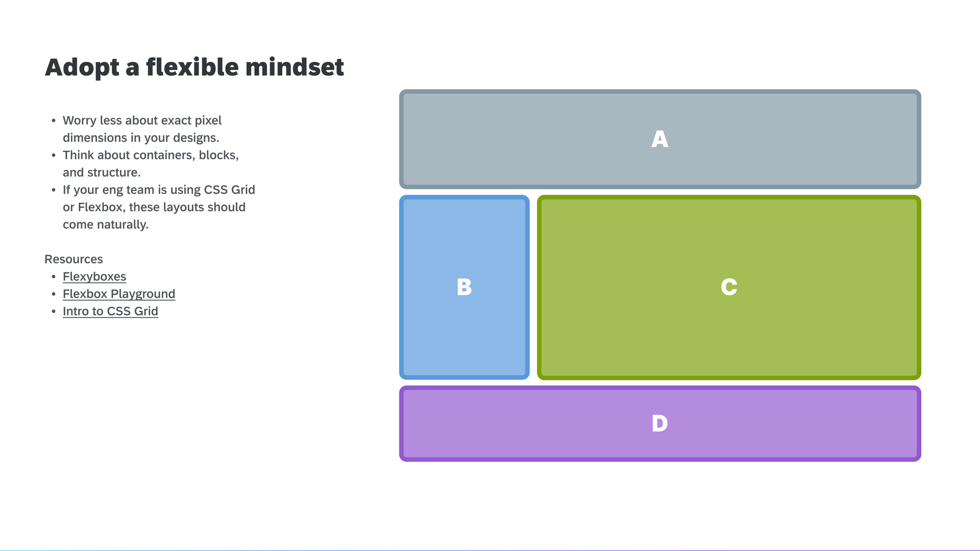Open the Flexyboxes link
The width and height of the screenshot is (980, 551).
[94, 277]
